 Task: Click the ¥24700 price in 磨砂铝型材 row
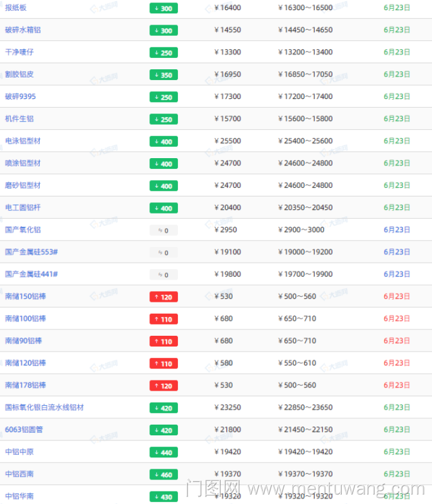(228, 185)
